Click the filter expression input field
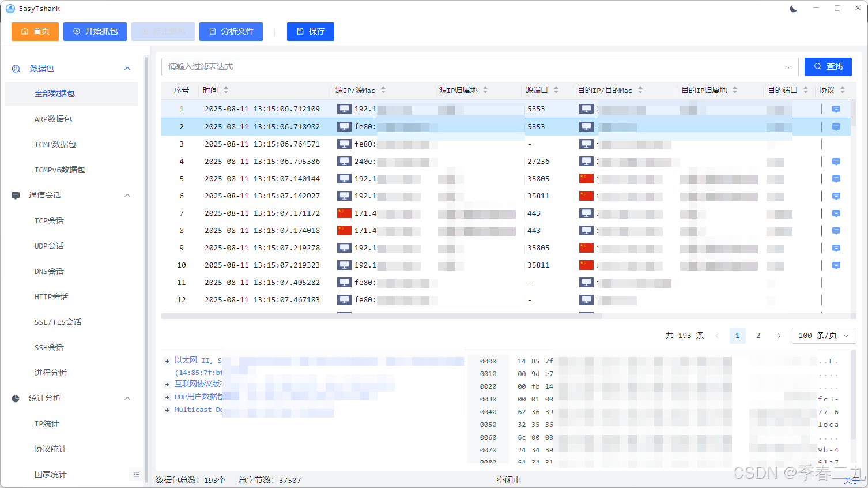868x488 pixels. click(403, 66)
